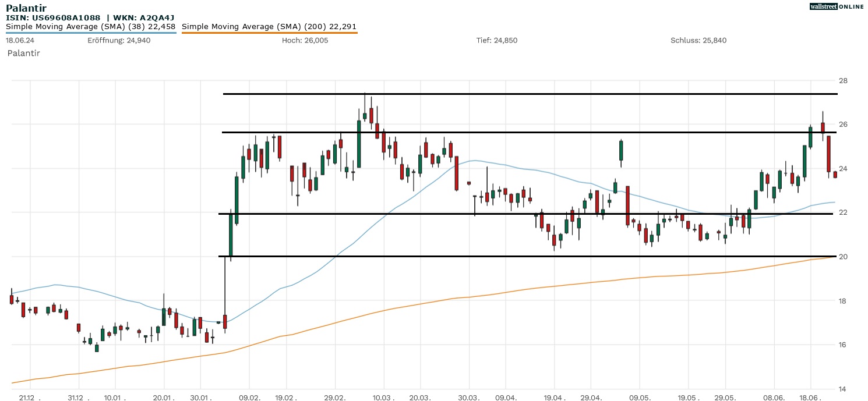Viewport: 868px width, 401px height.
Task: Click the bold Palantir title heading
Action: (26, 8)
